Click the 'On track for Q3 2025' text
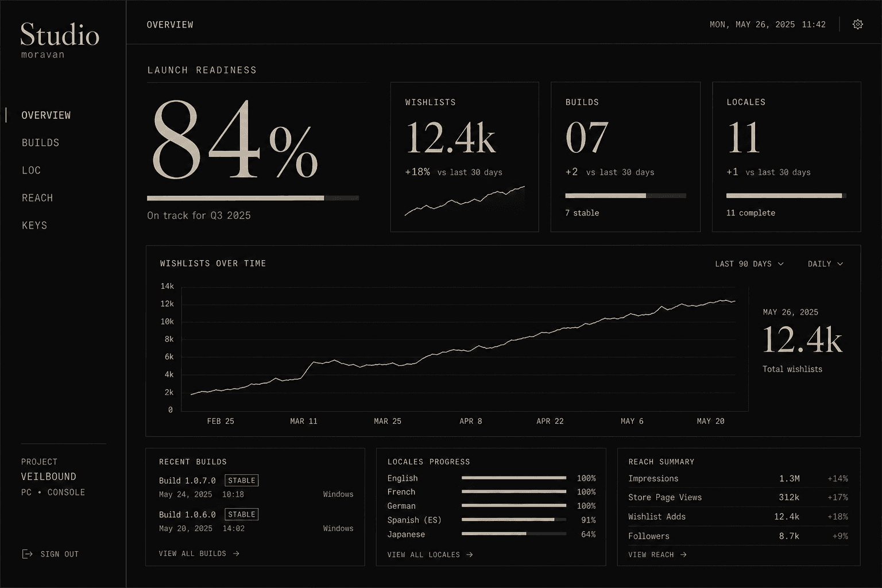Screen dimensions: 882x588 pyautogui.click(x=199, y=215)
